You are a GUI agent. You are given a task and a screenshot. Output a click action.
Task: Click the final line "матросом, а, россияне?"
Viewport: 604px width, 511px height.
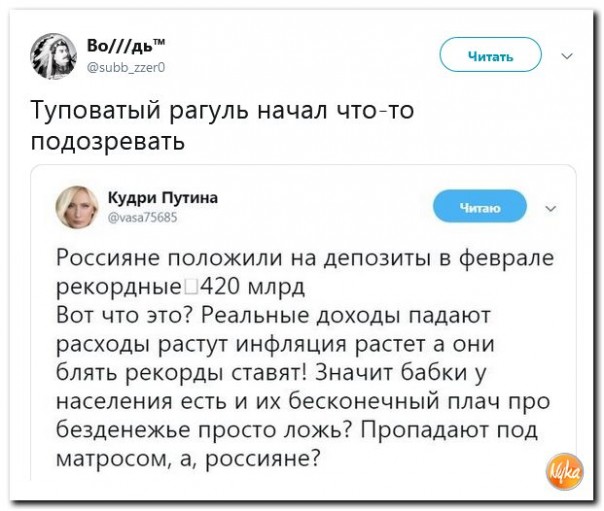coord(188,459)
